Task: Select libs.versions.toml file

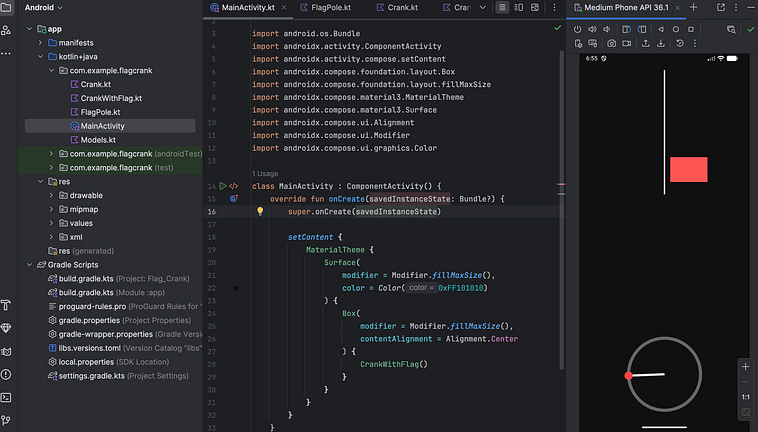Action: (x=89, y=348)
